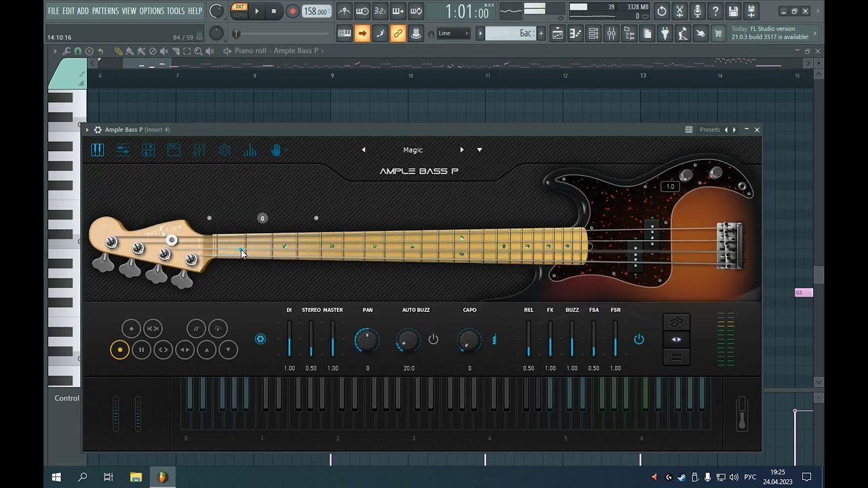Open the PATTERNS menu
The width and height of the screenshot is (868, 488).
[105, 11]
